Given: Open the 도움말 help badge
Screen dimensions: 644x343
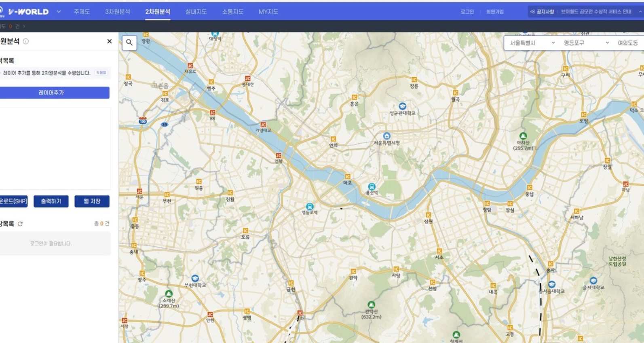Looking at the screenshot, I should tap(101, 73).
